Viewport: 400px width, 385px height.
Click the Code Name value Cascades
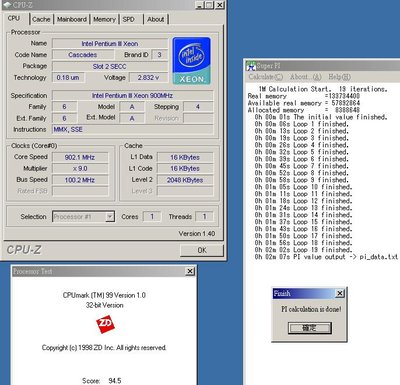[82, 55]
